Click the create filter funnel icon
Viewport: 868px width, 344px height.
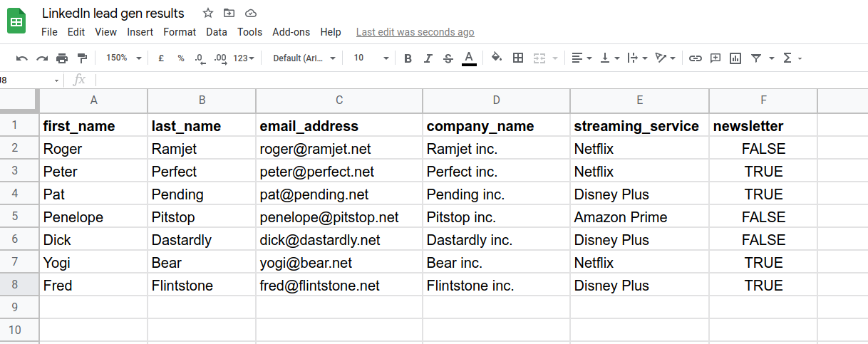(755, 58)
